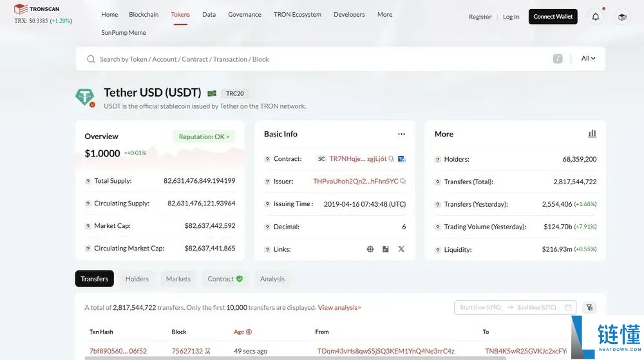Image resolution: width=644 pixels, height=360 pixels.
Task: Click the hourglass icon beside block 75627132
Action: (x=207, y=351)
